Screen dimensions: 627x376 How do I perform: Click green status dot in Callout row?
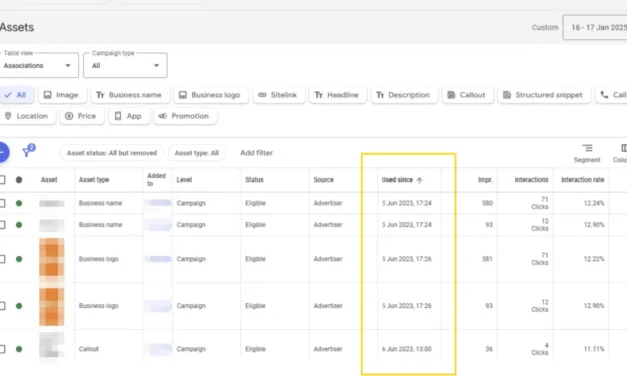click(19, 349)
